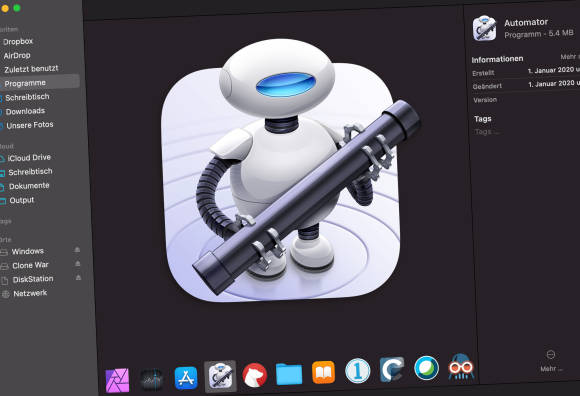Click the Tags heading in info pane

[x=483, y=119]
